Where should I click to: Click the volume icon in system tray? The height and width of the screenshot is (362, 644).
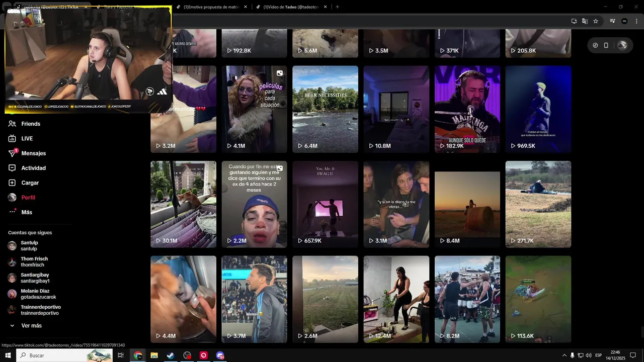589,355
